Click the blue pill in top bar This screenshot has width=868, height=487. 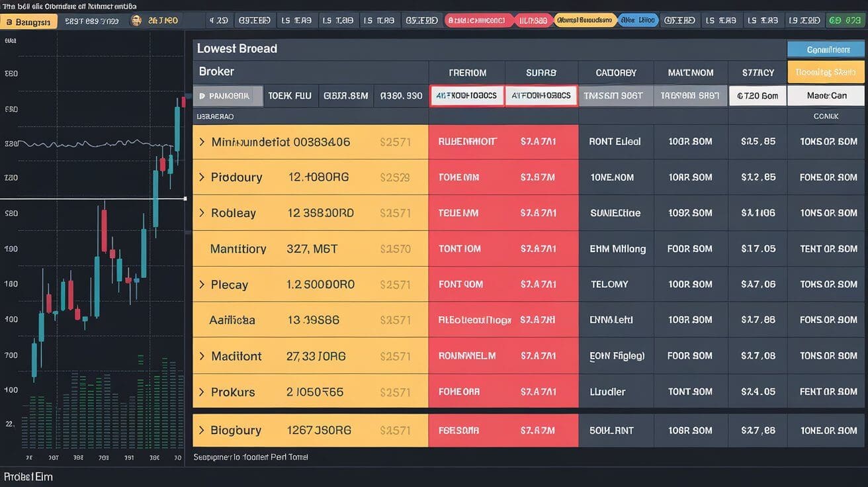[x=638, y=21]
